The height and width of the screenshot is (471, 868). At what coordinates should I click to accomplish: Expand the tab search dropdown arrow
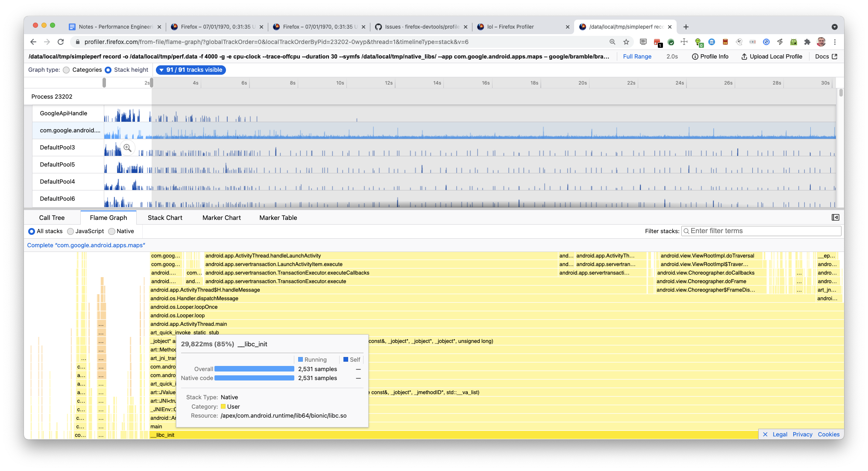(834, 27)
